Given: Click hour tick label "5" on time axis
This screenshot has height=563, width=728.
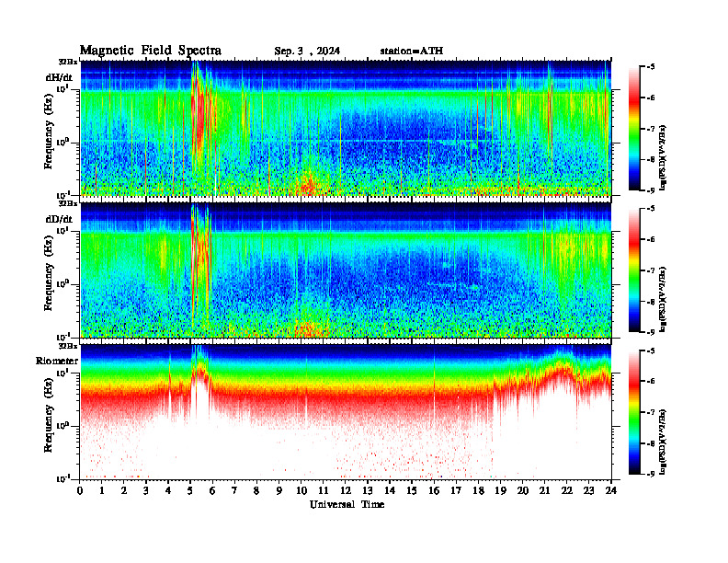Looking at the screenshot, I should tap(190, 490).
